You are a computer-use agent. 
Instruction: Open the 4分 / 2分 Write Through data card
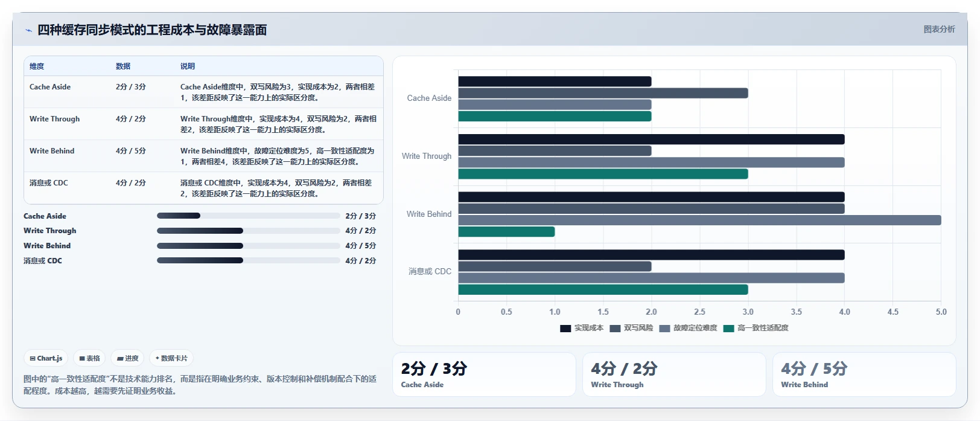pos(674,374)
